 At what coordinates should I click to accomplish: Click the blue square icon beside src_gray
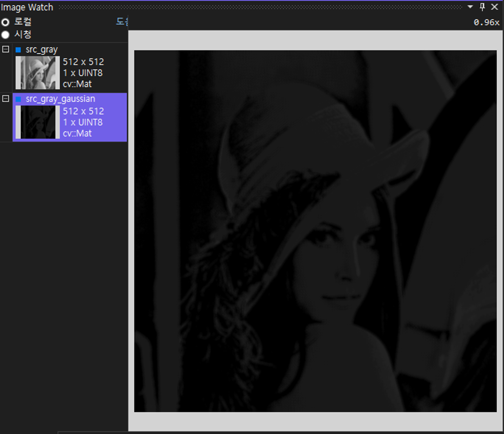pyautogui.click(x=18, y=50)
